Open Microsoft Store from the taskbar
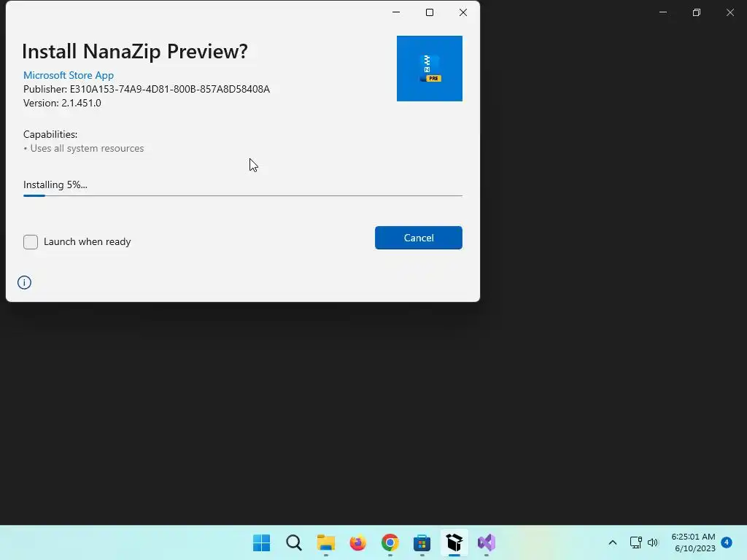 pyautogui.click(x=422, y=542)
